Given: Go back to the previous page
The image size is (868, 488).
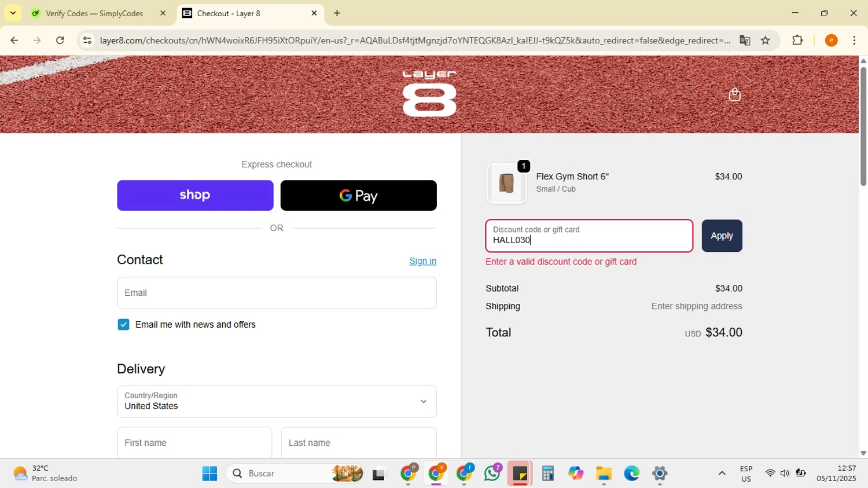Looking at the screenshot, I should pyautogui.click(x=14, y=41).
